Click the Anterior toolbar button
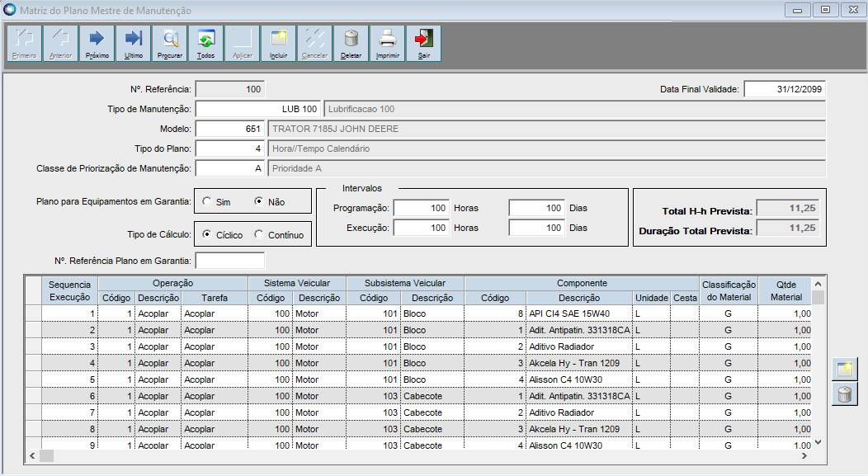Screen dimensions: 868x476 pyautogui.click(x=61, y=43)
